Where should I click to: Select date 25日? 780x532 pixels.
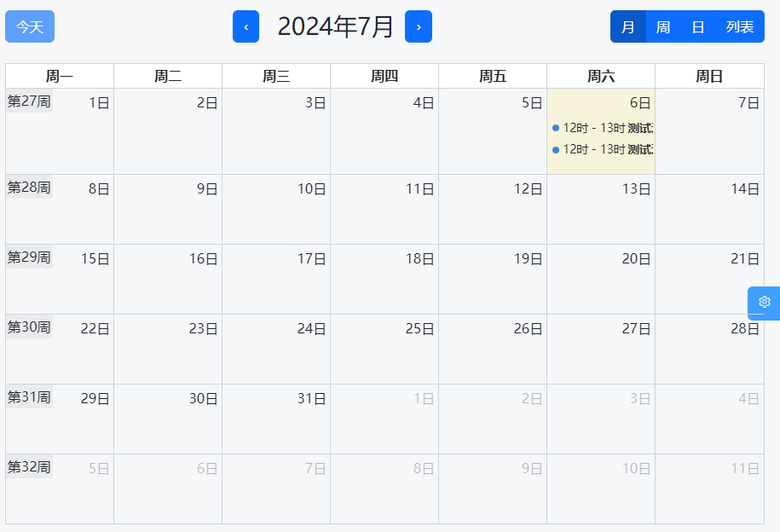coord(420,329)
